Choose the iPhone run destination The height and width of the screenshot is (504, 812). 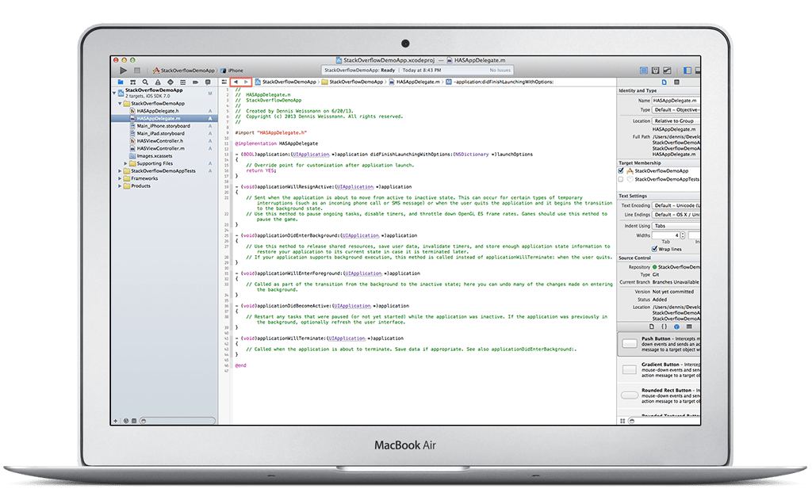(232, 71)
